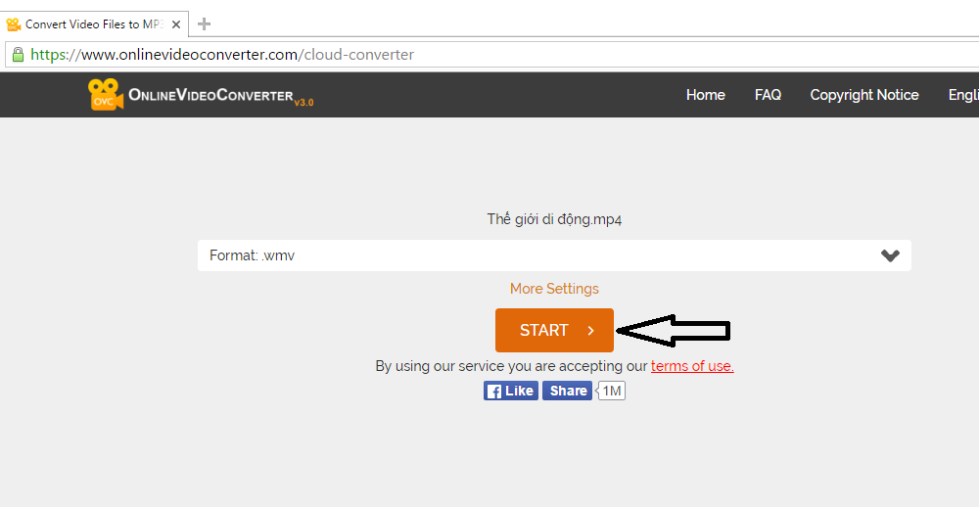Click the Facebook Like button
Viewport: 980px width, 508px height.
click(511, 391)
